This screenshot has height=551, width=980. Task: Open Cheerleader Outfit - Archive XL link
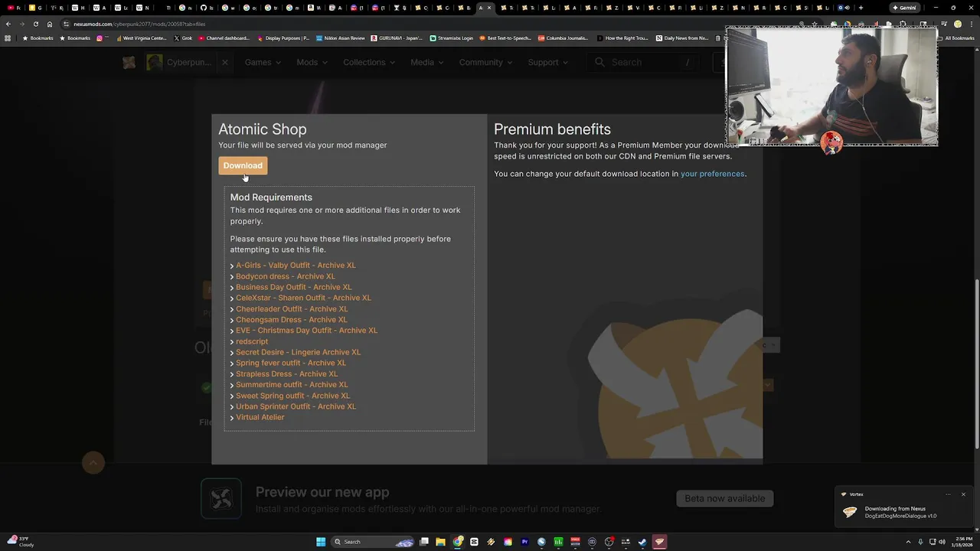pyautogui.click(x=292, y=309)
